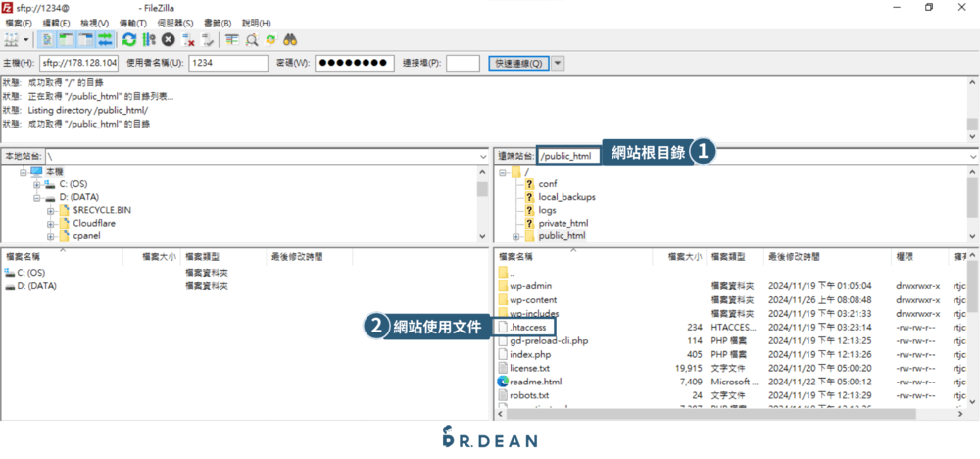Select the index.php file
Image resolution: width=980 pixels, height=459 pixels.
(530, 355)
